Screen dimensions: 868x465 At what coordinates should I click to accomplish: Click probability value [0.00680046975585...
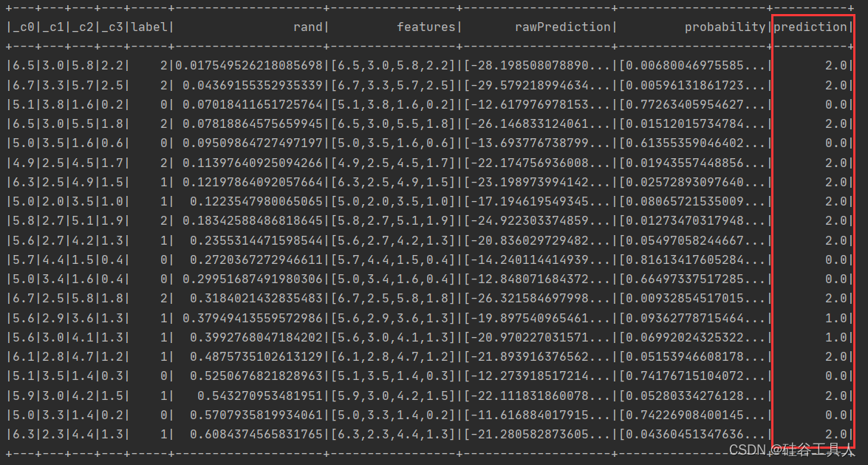tap(692, 65)
